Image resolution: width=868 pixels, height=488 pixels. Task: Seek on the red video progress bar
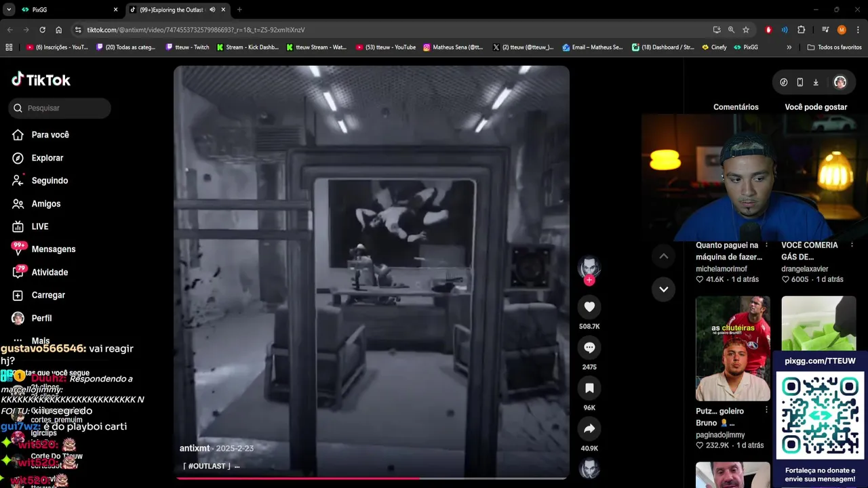point(371,479)
